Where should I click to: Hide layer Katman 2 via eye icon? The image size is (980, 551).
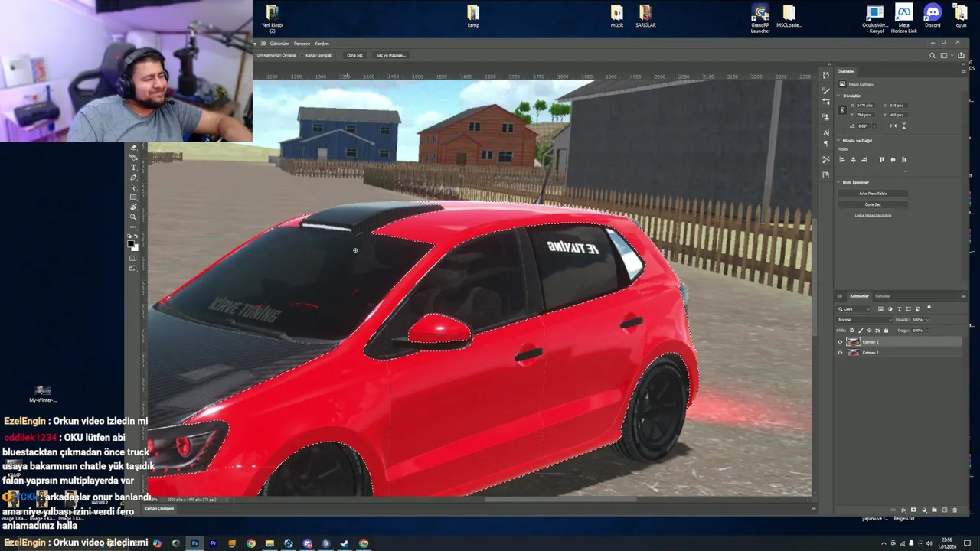click(x=840, y=342)
